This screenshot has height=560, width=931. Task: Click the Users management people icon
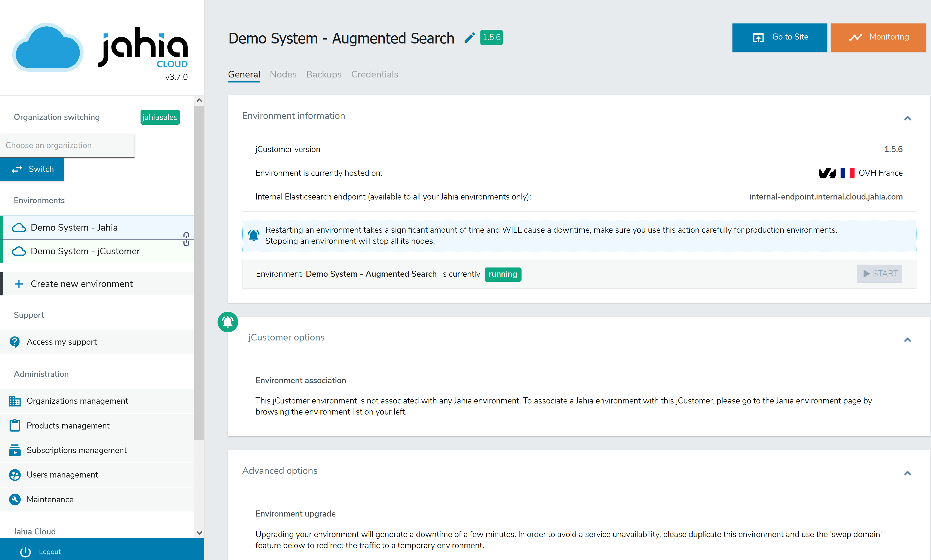click(15, 475)
